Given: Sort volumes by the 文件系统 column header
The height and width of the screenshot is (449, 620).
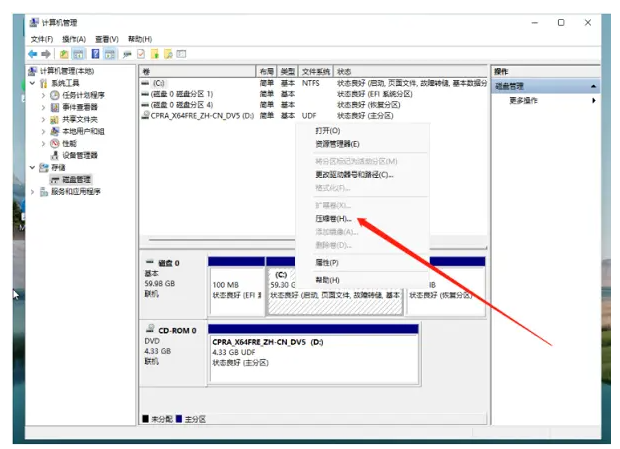Looking at the screenshot, I should click(315, 72).
